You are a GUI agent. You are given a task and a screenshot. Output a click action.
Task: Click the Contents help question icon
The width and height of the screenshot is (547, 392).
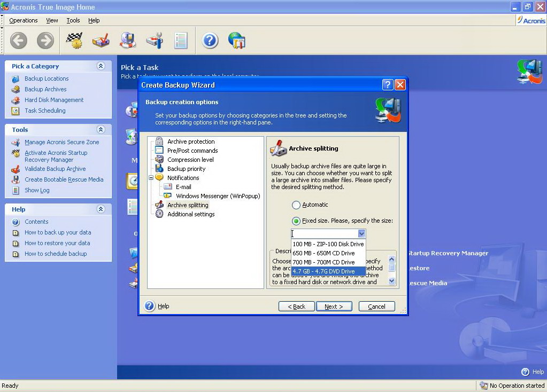[x=16, y=222]
